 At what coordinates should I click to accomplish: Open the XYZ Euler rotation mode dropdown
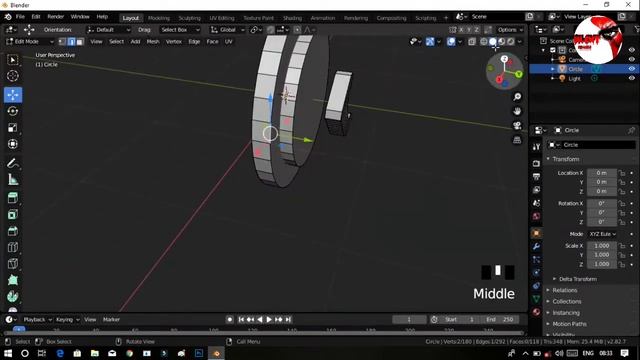click(602, 234)
